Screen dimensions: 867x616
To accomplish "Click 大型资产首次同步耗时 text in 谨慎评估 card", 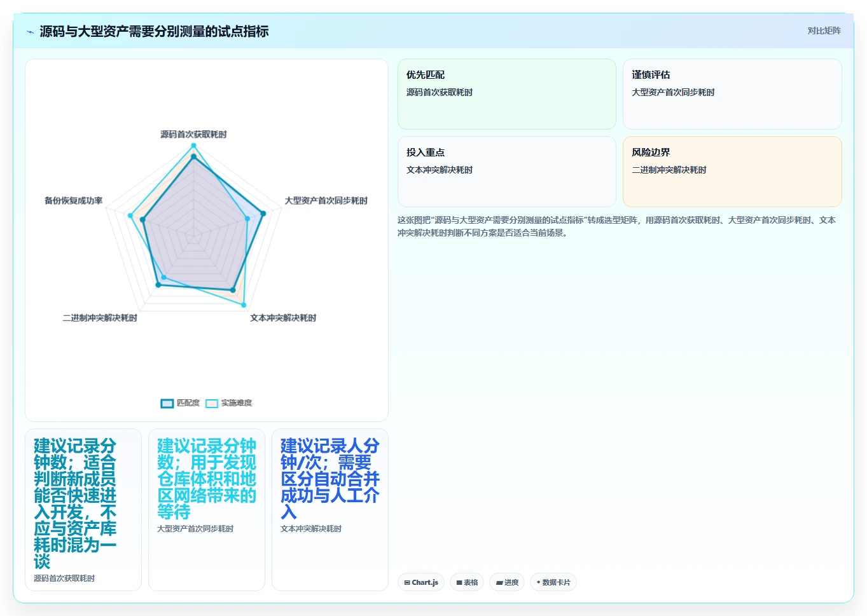I will click(673, 92).
